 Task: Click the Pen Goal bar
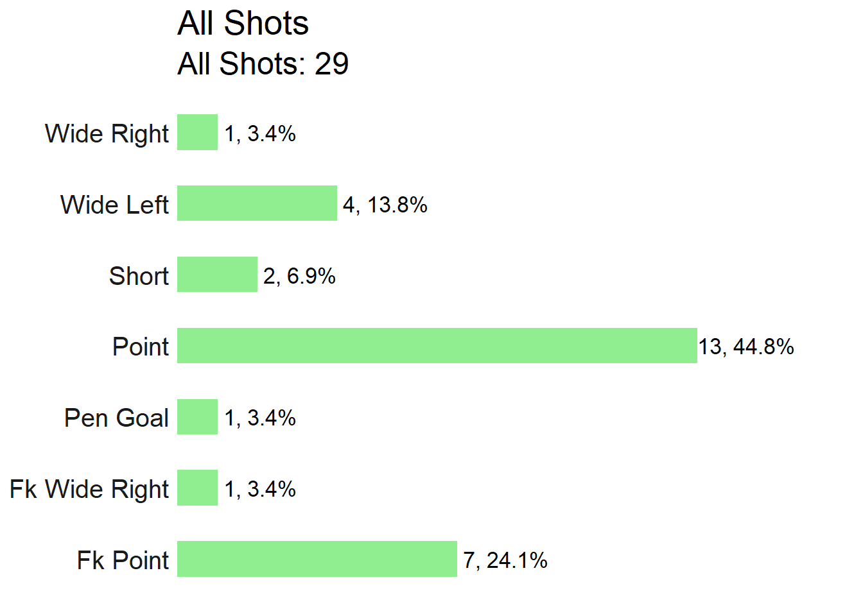point(197,417)
